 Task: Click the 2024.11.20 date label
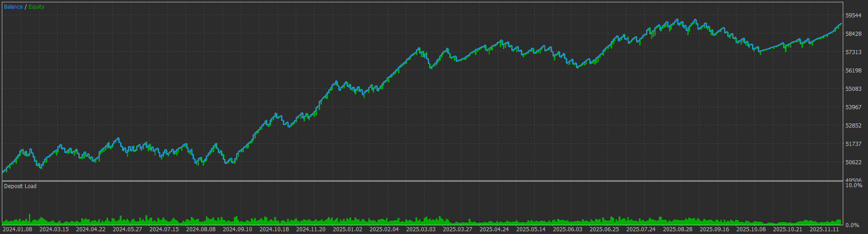point(311,229)
